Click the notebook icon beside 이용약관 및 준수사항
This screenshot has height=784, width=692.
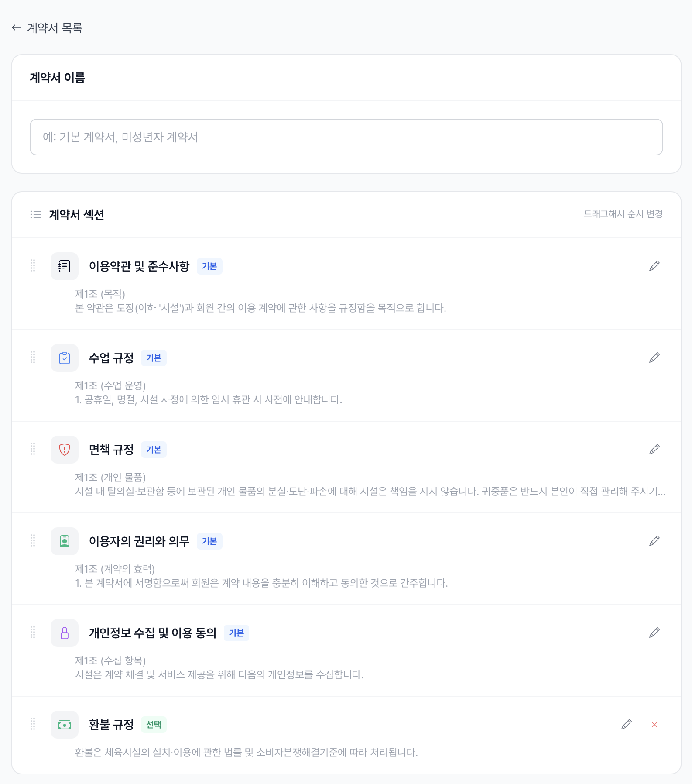coord(64,266)
